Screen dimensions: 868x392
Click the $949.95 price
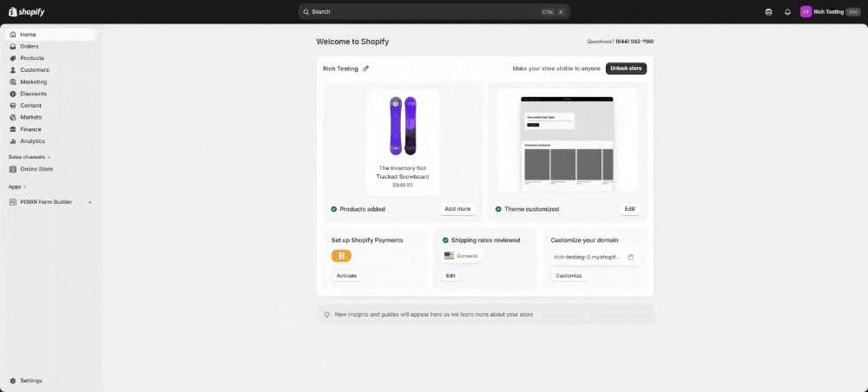[x=403, y=186]
